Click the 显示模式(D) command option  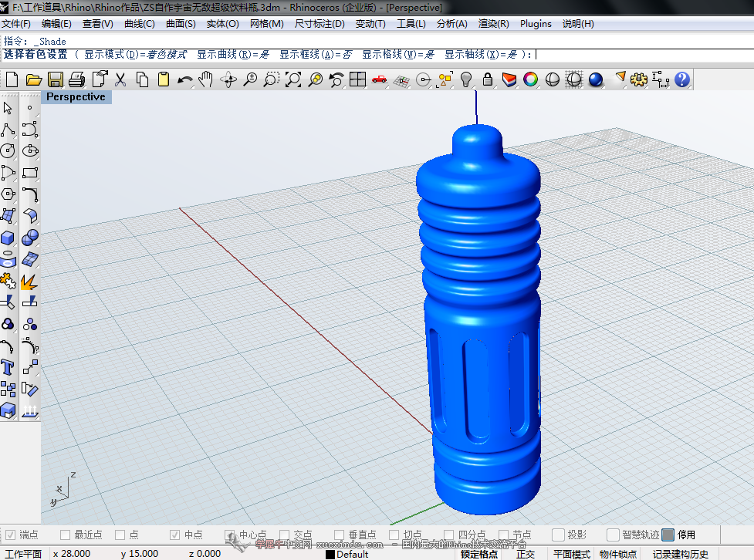135,54
